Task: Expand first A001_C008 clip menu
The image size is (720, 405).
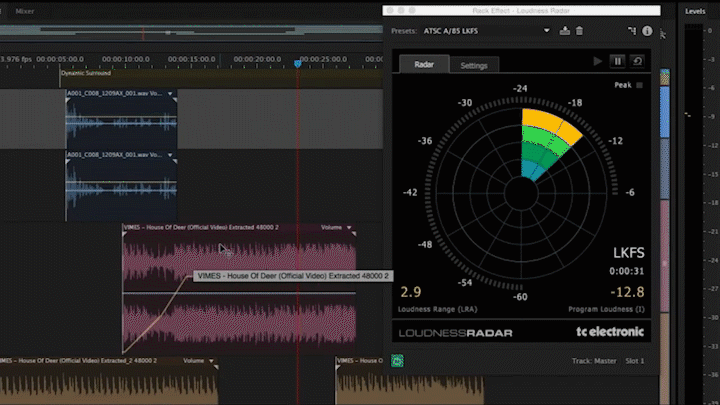Action: click(170, 93)
